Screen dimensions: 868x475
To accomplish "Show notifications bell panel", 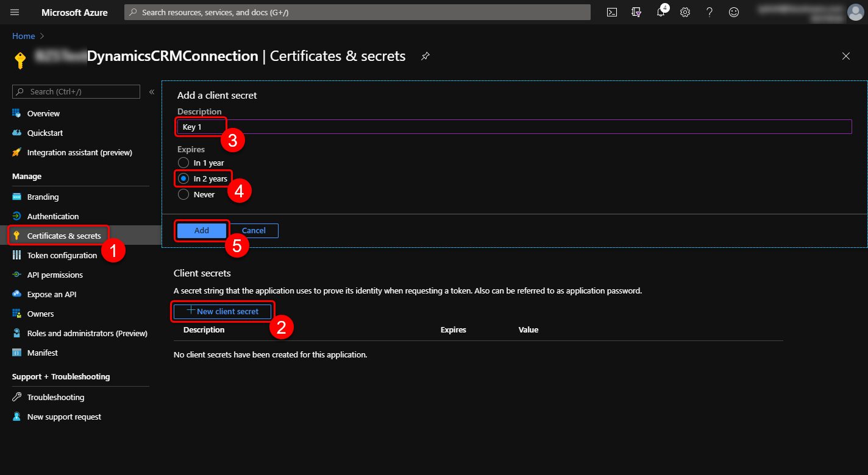I will point(661,12).
